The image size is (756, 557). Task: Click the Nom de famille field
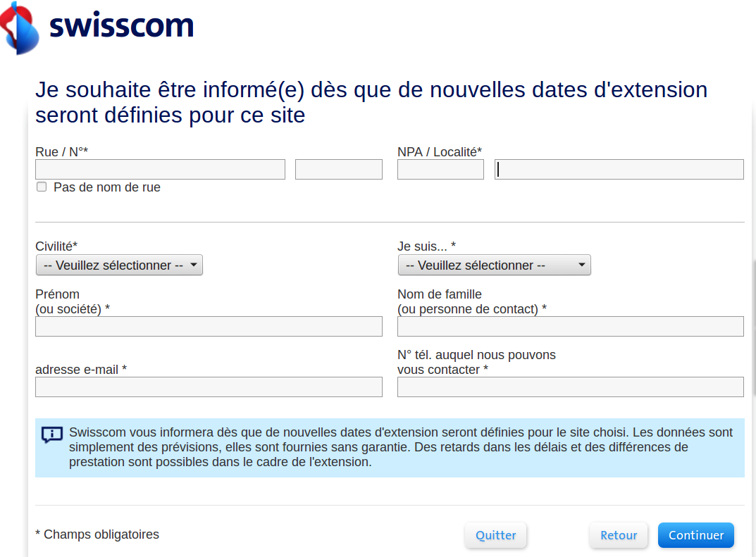tap(570, 326)
